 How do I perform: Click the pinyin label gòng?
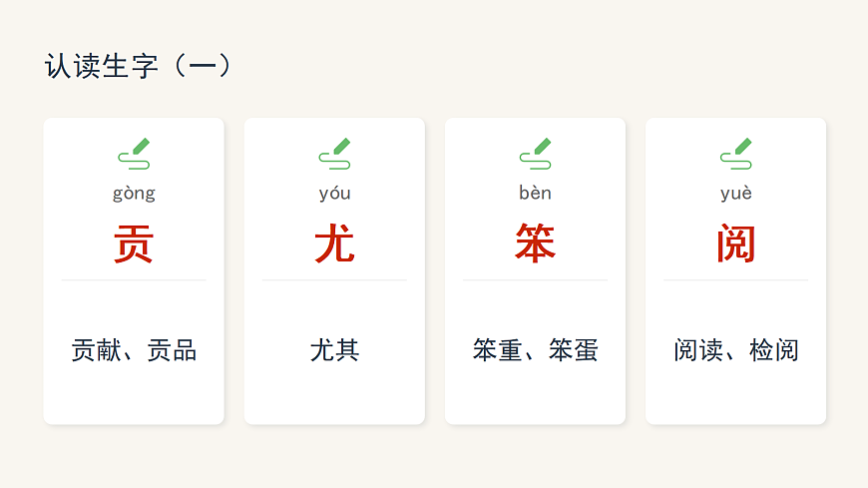click(x=134, y=194)
